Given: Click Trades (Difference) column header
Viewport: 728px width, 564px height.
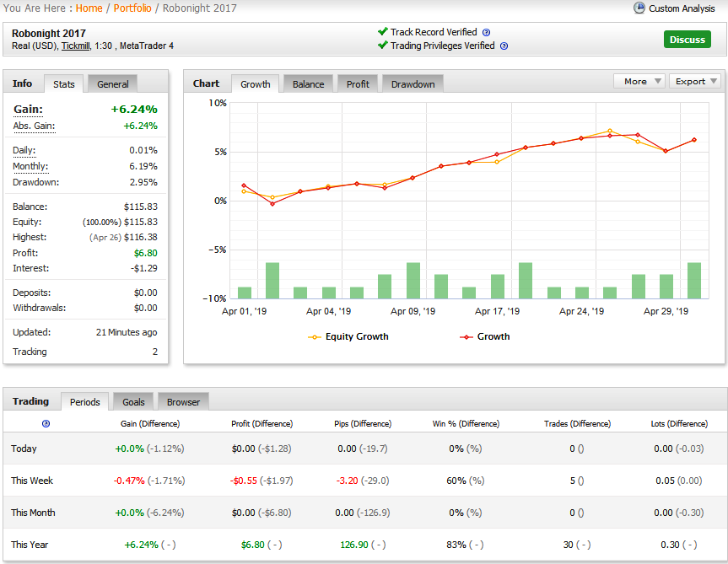Looking at the screenshot, I should (x=577, y=423).
